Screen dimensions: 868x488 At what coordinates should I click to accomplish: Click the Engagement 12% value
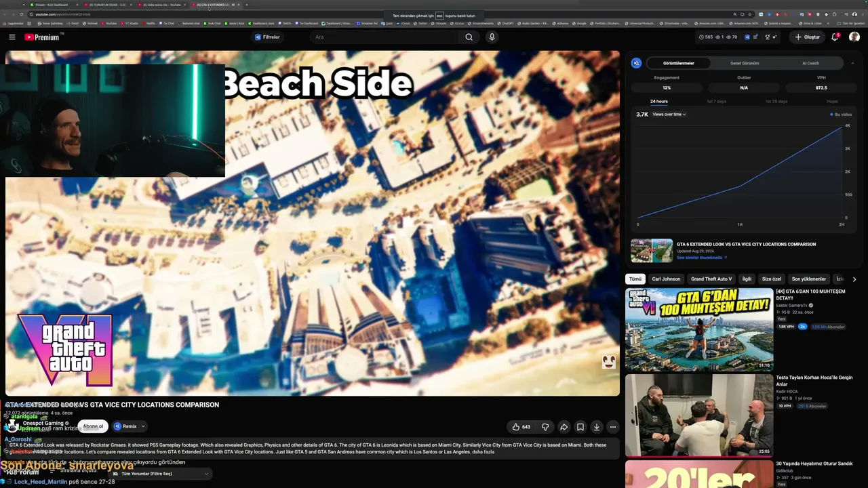click(667, 88)
